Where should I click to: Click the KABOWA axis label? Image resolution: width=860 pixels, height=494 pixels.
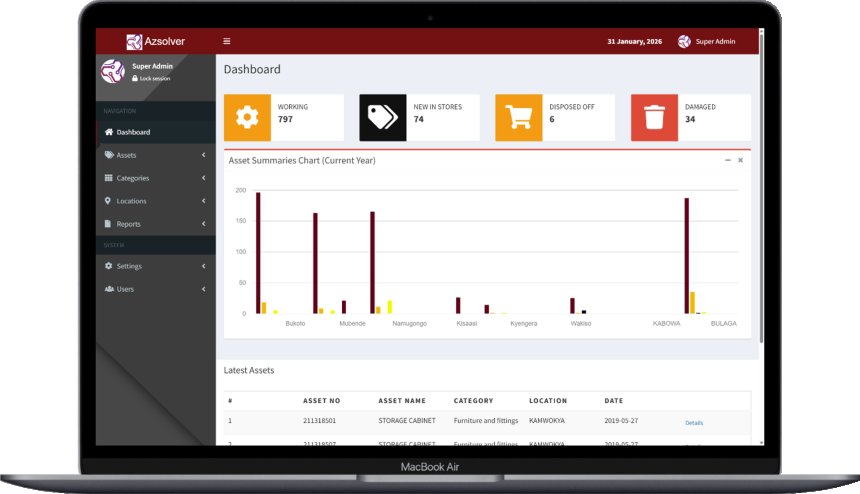(666, 323)
